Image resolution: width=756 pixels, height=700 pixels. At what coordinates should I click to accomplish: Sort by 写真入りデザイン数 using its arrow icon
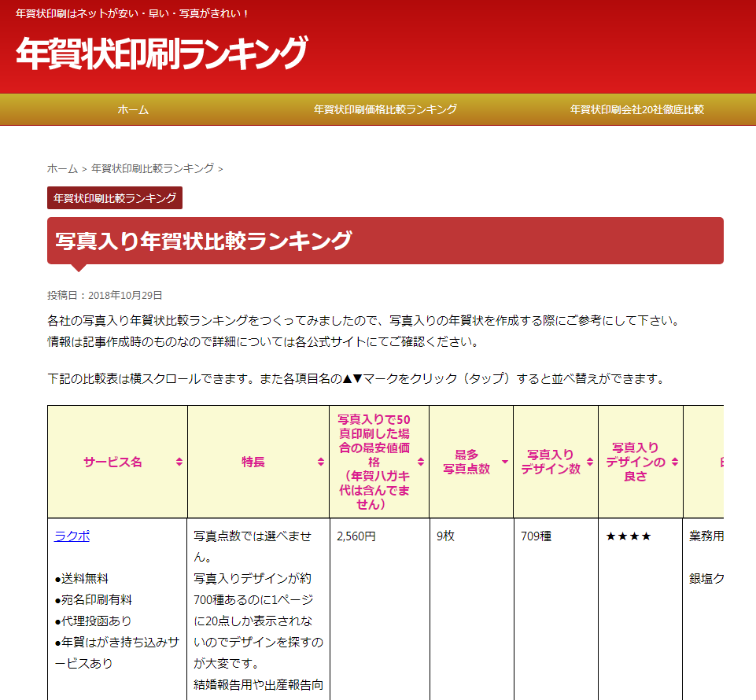click(x=590, y=462)
